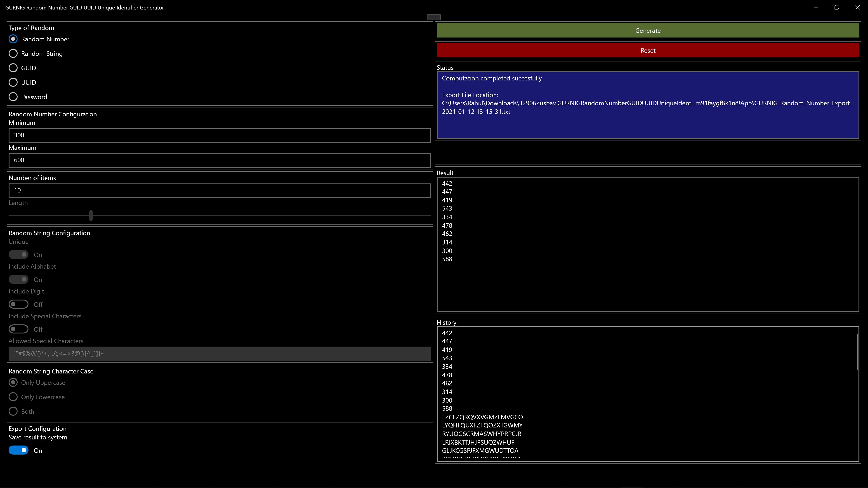Click the Length slider thumb
The width and height of the screenshot is (868, 488).
(x=91, y=216)
